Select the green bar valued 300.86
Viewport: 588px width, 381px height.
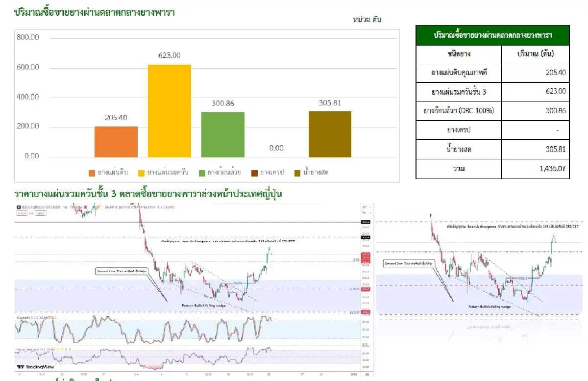223,134
